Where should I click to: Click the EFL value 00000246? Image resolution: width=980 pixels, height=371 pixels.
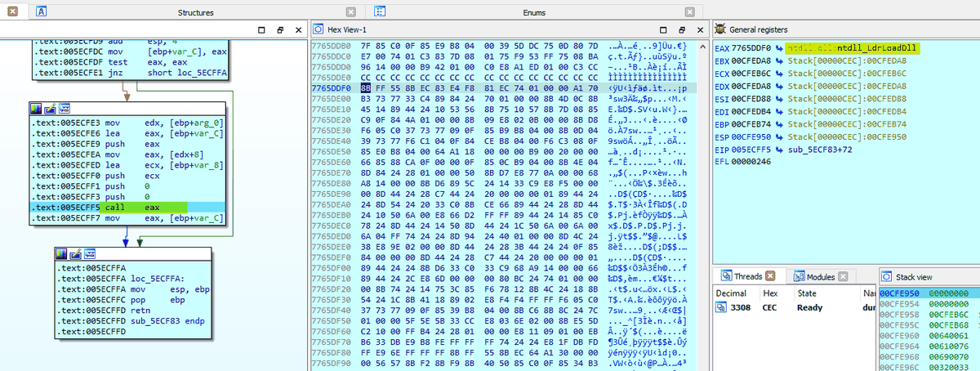point(751,160)
